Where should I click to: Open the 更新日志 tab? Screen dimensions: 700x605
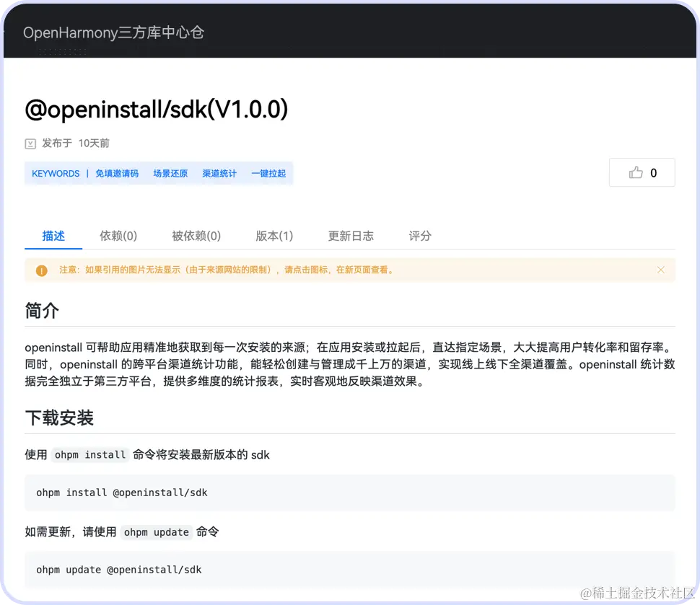(351, 236)
